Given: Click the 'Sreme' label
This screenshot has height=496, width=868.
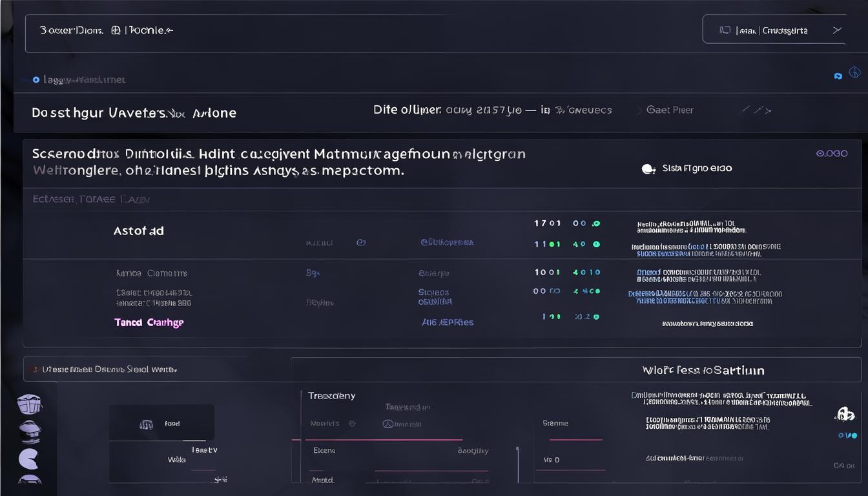Looking at the screenshot, I should [x=555, y=423].
